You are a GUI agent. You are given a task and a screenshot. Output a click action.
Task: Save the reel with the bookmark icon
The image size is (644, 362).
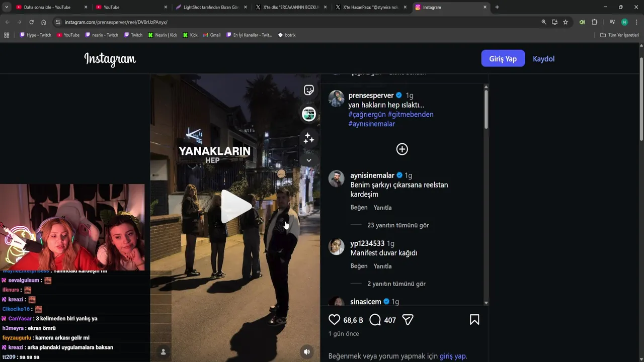(474, 320)
